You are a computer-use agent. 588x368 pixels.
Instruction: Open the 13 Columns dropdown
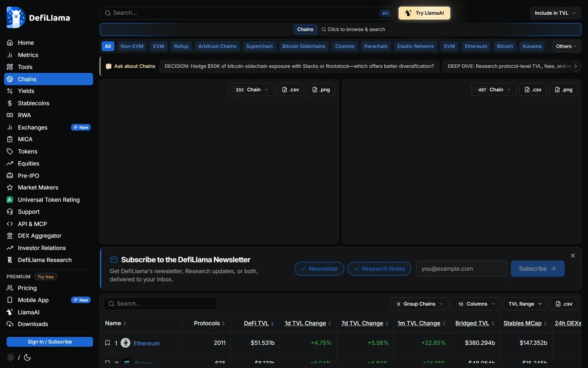[x=476, y=304]
